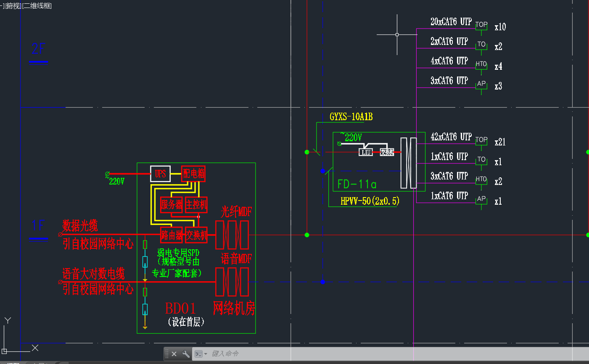
Task: Select the x10 quantity text
Action: pyautogui.click(x=500, y=27)
